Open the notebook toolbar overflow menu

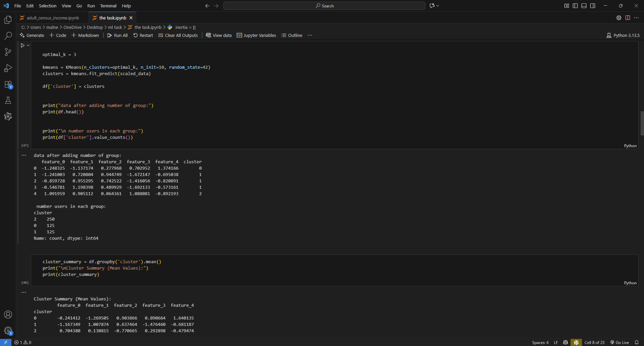pos(310,35)
